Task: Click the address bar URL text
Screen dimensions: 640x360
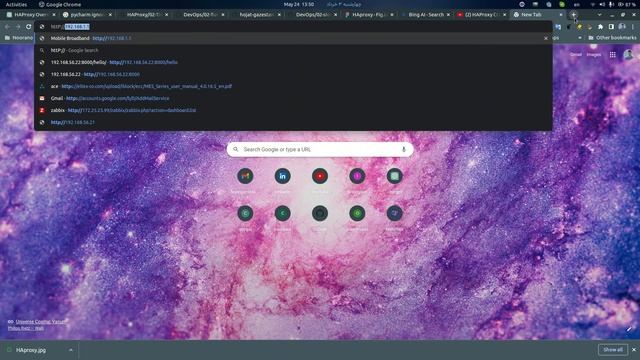Action: pyautogui.click(x=70, y=27)
